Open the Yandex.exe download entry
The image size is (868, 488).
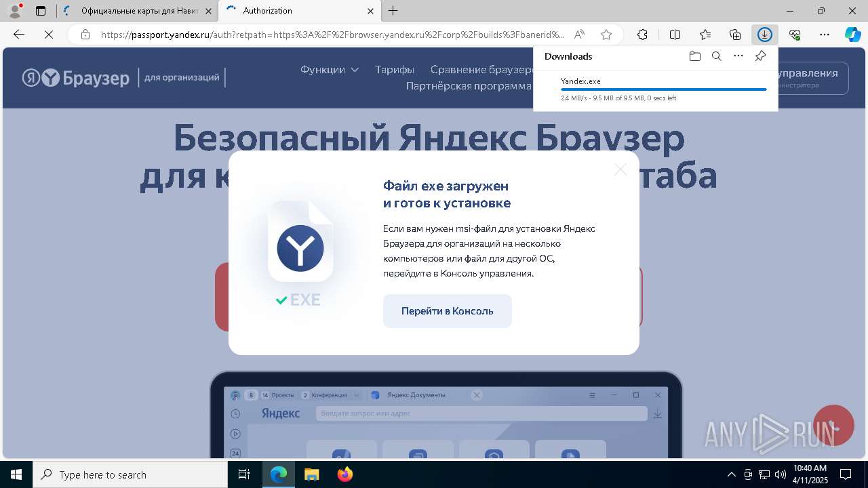(655, 89)
